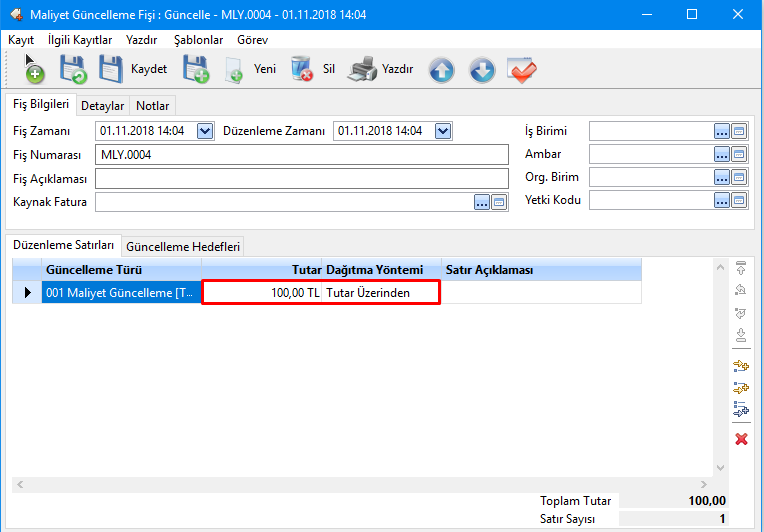Click the save and new disk icon
The image size is (764, 532).
195,69
